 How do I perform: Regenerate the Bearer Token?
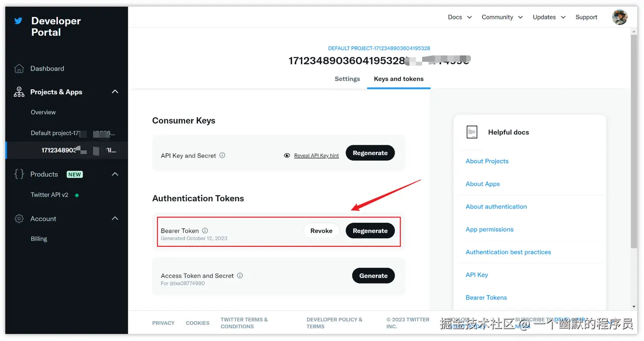(x=370, y=231)
